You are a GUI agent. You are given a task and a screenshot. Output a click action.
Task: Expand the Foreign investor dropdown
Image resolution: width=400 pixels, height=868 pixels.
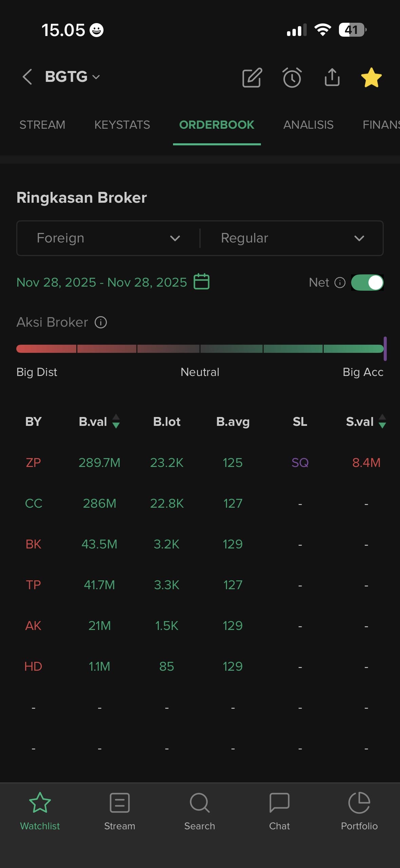point(108,238)
